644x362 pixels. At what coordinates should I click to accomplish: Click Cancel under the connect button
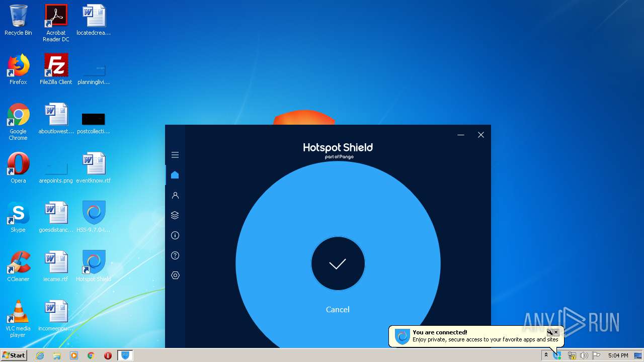[338, 310]
